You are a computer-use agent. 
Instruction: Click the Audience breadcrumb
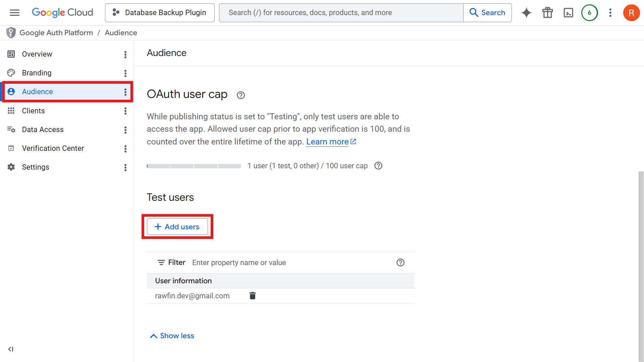pos(121,33)
